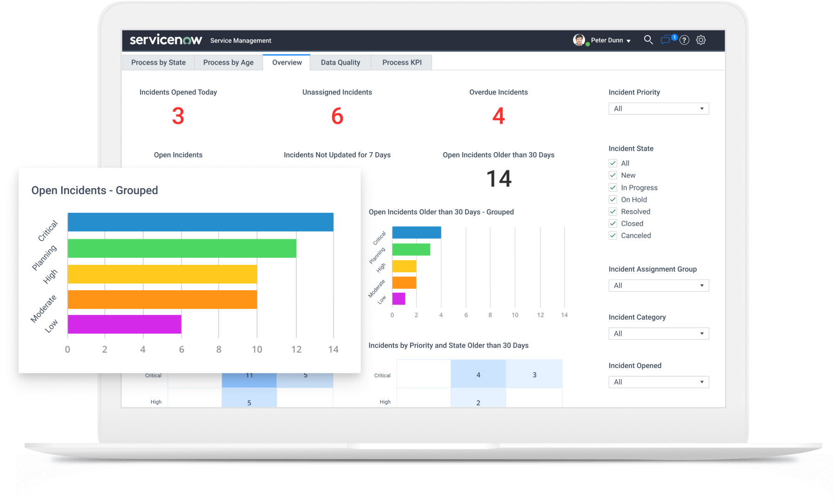
Task: Switch to the Process by State tab
Action: pos(158,63)
